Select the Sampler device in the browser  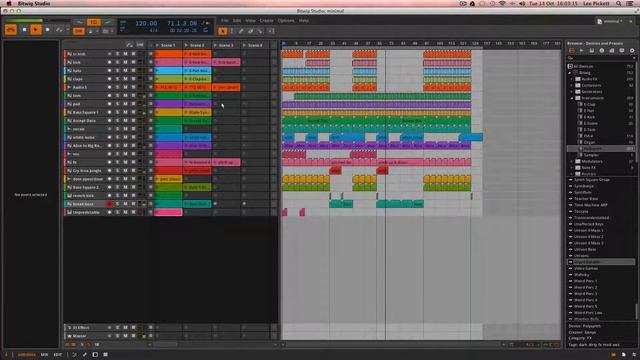point(591,155)
